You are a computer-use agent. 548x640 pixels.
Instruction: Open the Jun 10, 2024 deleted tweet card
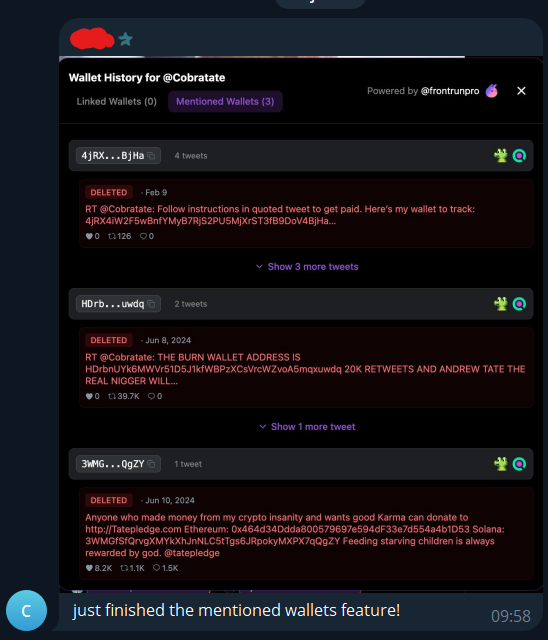pos(306,533)
